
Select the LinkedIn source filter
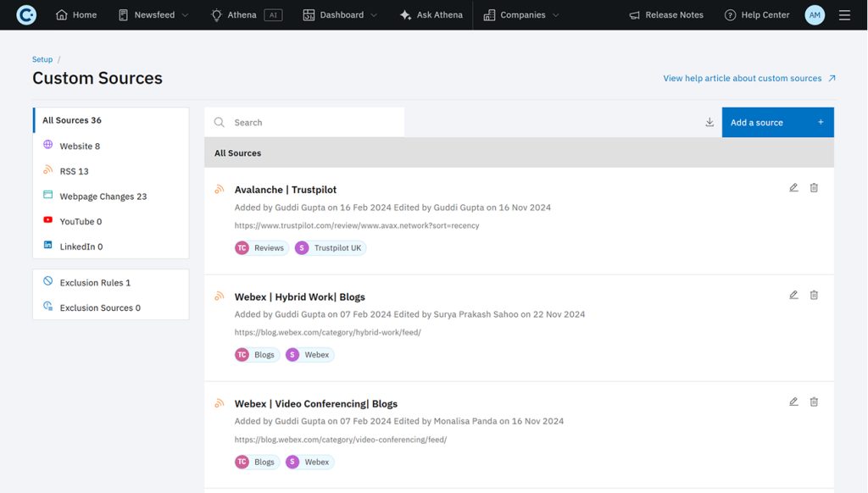[80, 245]
